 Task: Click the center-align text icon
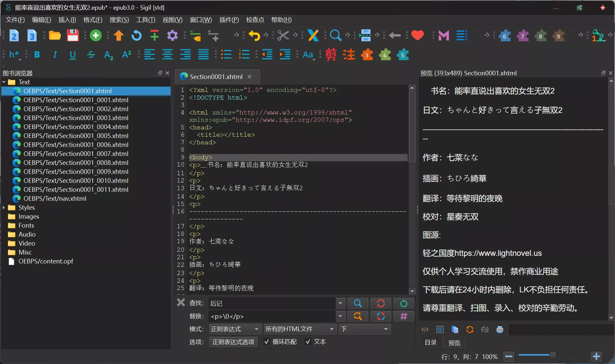coord(167,55)
